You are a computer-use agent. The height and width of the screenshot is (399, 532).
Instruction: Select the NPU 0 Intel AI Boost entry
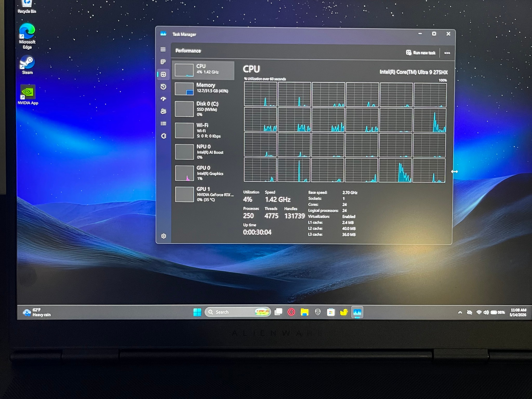(x=203, y=152)
